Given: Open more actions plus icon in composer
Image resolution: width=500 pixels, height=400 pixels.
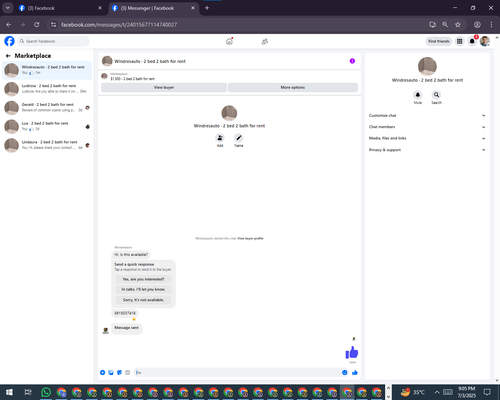Looking at the screenshot, I should click(103, 372).
